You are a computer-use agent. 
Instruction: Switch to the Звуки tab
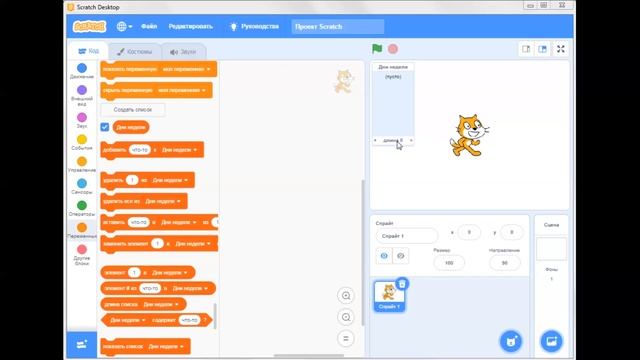pos(183,52)
